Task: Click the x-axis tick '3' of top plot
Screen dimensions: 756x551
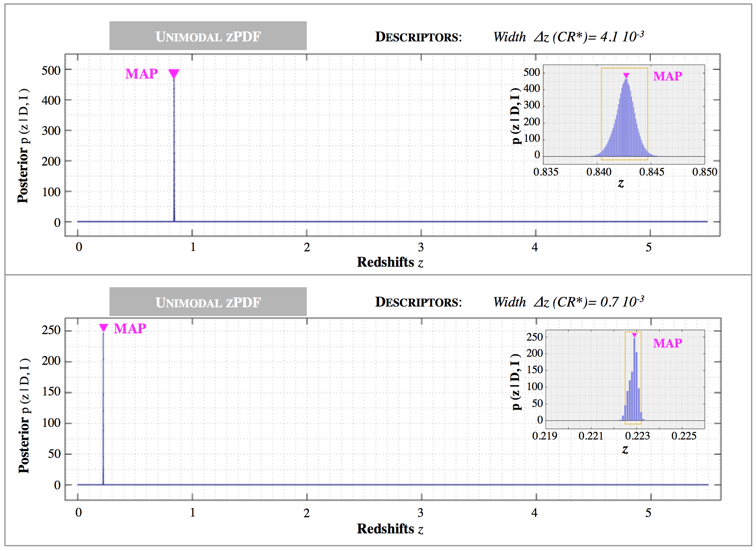Action: pos(421,247)
